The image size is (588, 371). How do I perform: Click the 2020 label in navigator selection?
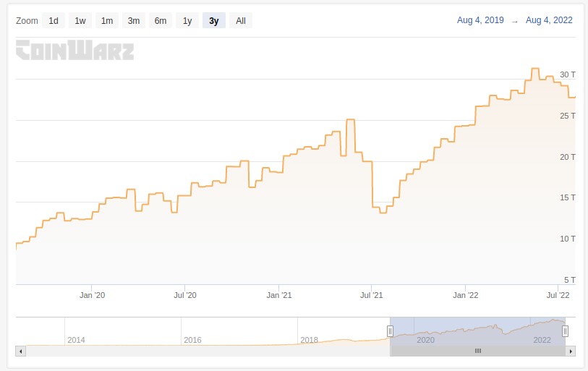[x=425, y=340]
